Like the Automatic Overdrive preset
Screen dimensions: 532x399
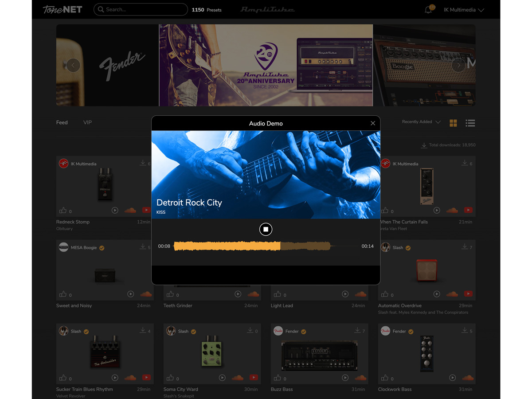click(x=385, y=294)
